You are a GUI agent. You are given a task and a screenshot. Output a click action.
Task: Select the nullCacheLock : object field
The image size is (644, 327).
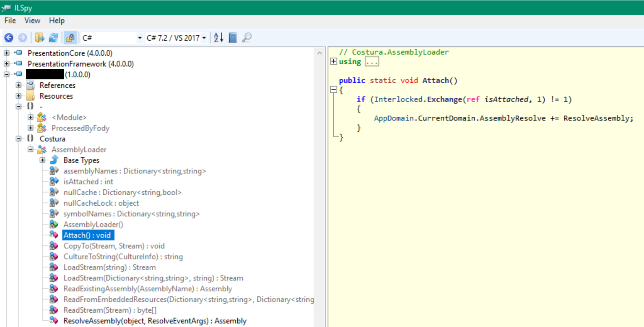101,203
